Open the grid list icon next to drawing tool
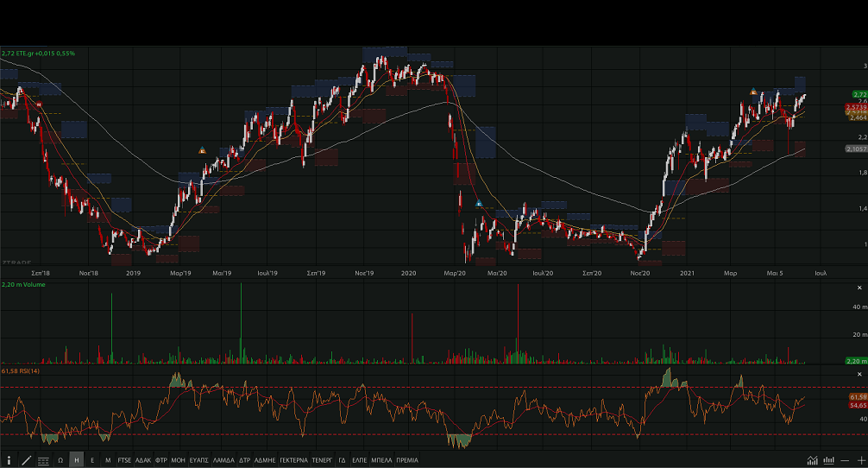868x468 pixels. 43,461
